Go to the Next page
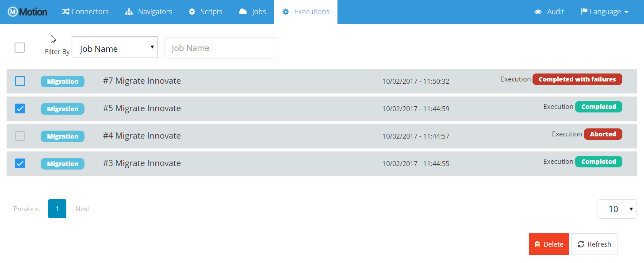 (82, 209)
